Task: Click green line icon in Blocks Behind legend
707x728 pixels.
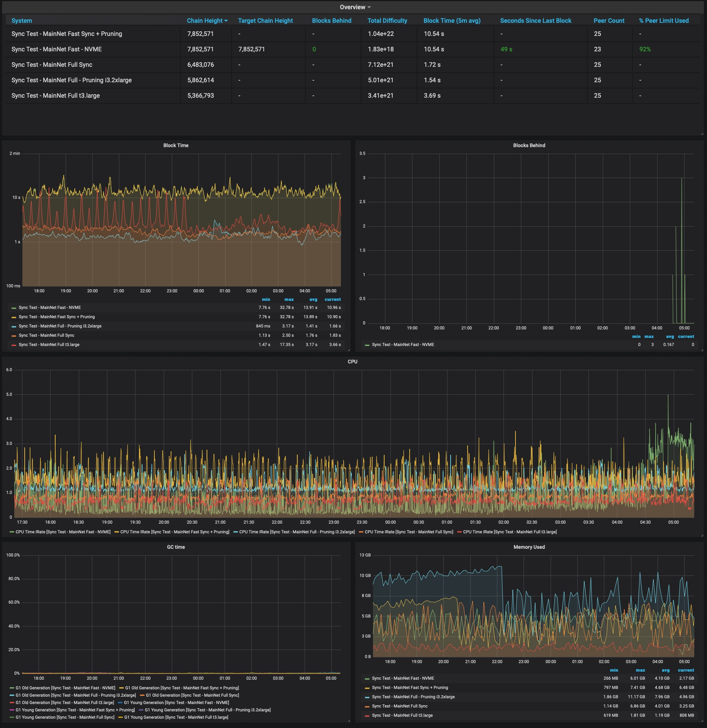Action: (367, 345)
